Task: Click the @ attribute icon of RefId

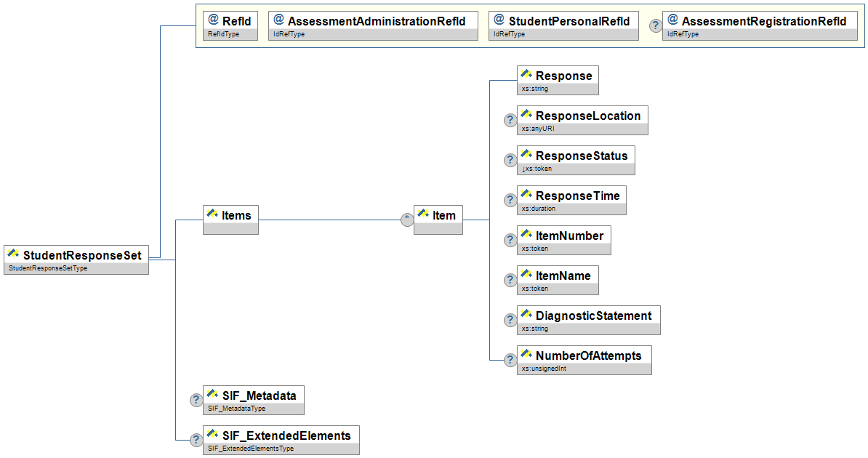Action: tap(213, 20)
